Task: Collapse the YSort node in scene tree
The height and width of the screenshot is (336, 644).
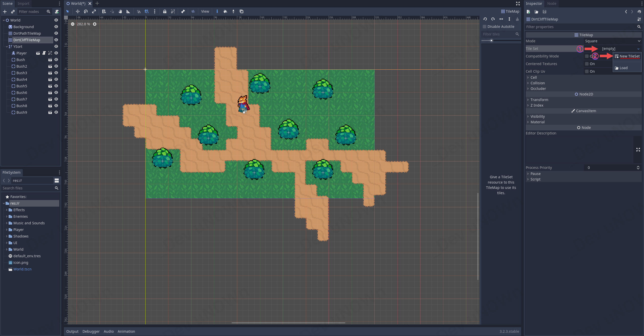Action: [x=7, y=47]
